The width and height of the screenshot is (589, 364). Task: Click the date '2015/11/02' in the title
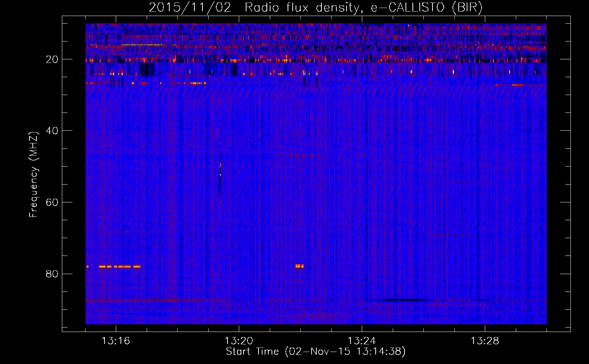click(190, 8)
